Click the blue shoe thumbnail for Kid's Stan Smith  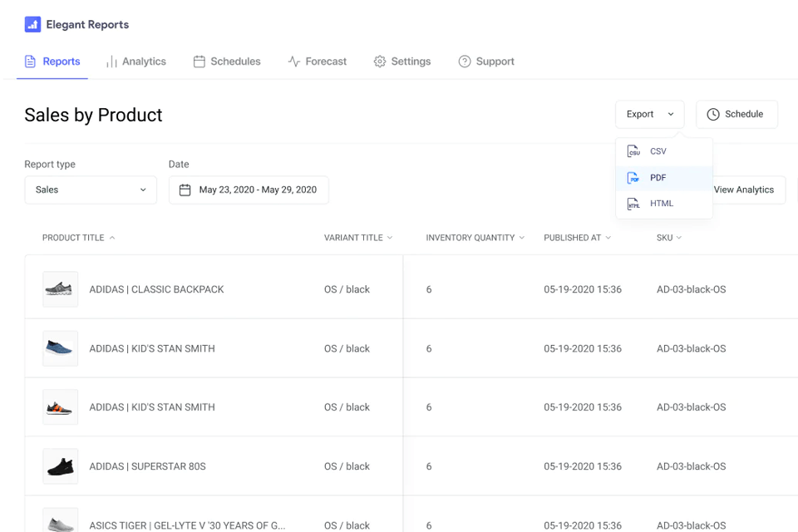click(60, 349)
